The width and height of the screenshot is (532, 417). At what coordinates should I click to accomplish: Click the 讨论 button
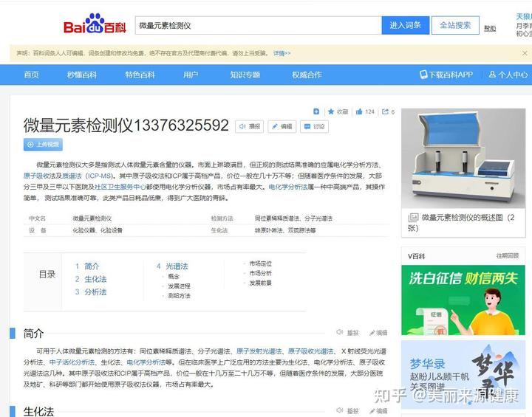click(314, 126)
